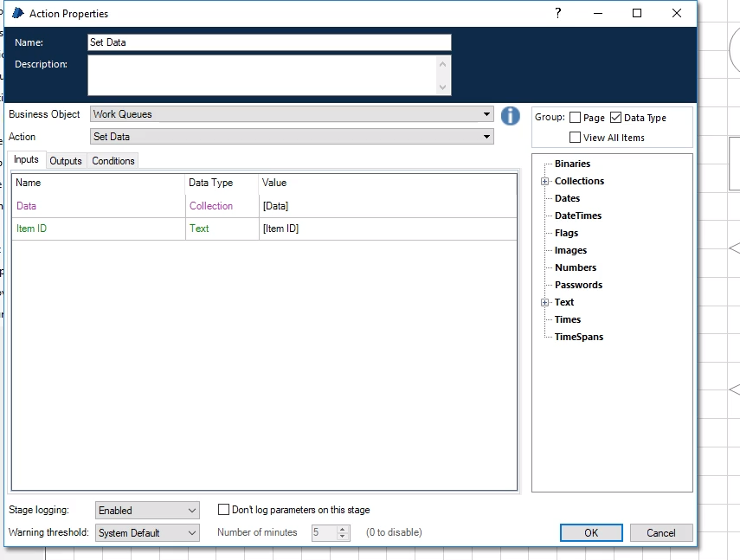740x560 pixels.
Task: Click the Data input name cell
Action: [x=99, y=206]
